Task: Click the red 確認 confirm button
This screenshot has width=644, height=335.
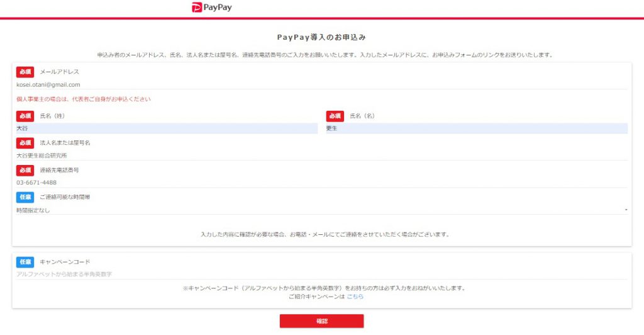Action: (321, 321)
